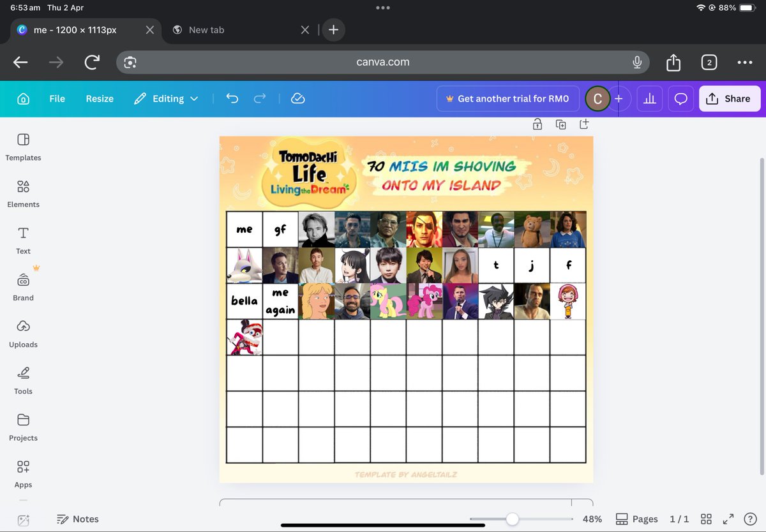Open the Uploads panel
The height and width of the screenshot is (532, 766).
click(x=23, y=334)
